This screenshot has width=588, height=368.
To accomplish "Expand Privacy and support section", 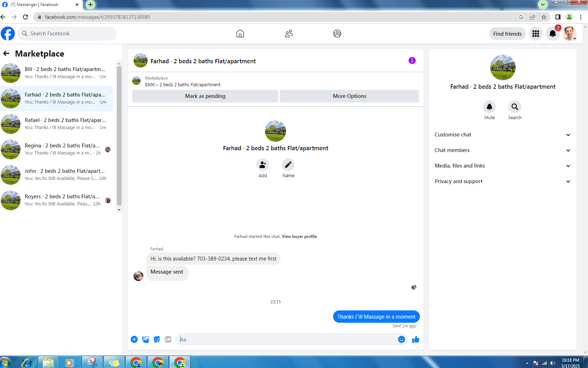I will (503, 181).
